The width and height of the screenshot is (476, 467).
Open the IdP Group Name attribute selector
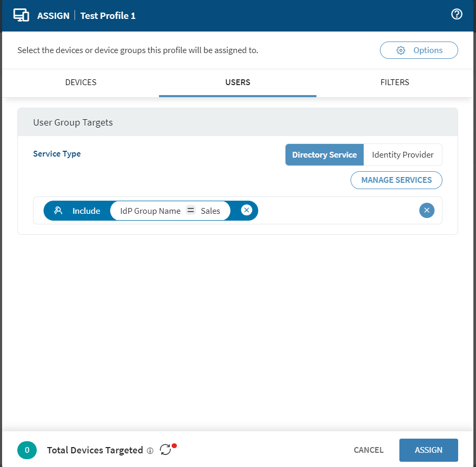[150, 211]
